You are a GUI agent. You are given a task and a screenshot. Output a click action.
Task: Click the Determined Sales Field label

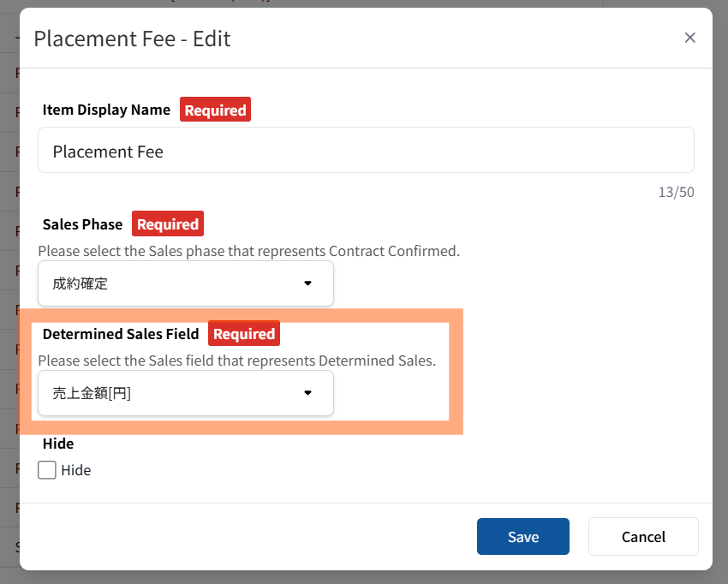tap(120, 334)
